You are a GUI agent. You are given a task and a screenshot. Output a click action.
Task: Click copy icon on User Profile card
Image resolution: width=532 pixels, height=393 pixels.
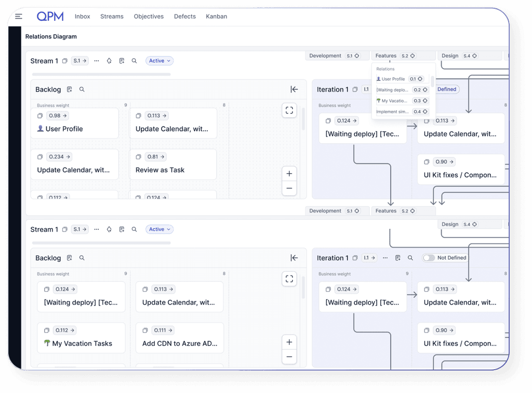click(40, 115)
